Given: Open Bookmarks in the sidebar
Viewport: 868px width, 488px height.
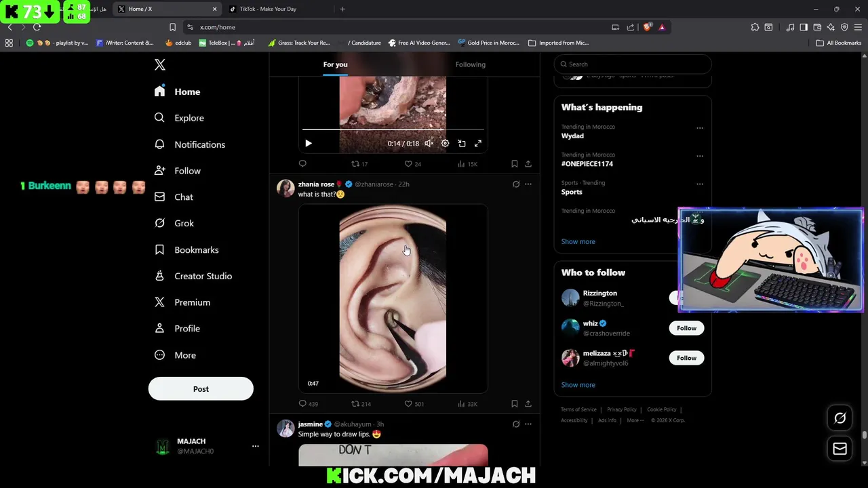Looking at the screenshot, I should point(186,249).
